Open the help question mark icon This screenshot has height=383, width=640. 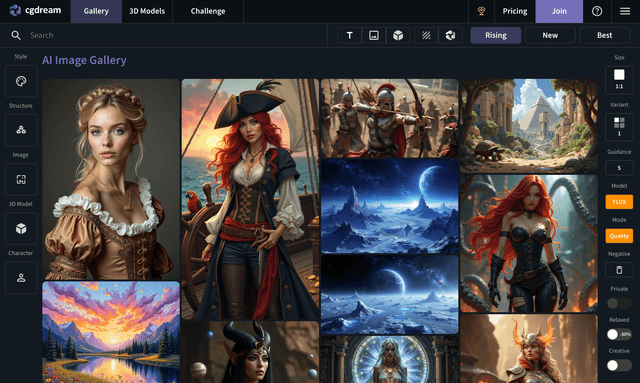(597, 11)
